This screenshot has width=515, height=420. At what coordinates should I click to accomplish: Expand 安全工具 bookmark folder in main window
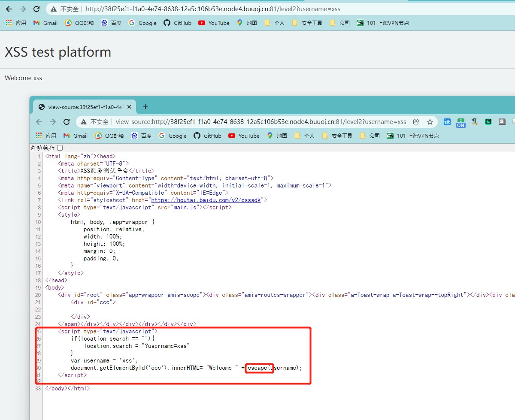307,23
